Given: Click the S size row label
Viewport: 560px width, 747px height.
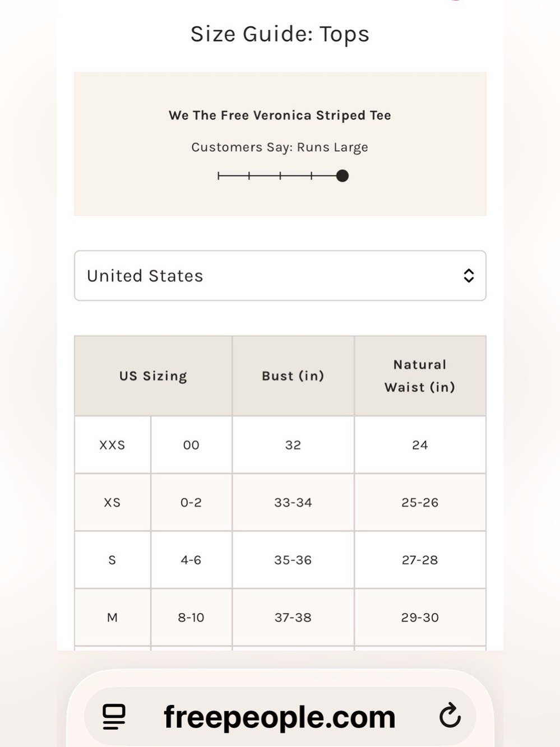Looking at the screenshot, I should [112, 560].
